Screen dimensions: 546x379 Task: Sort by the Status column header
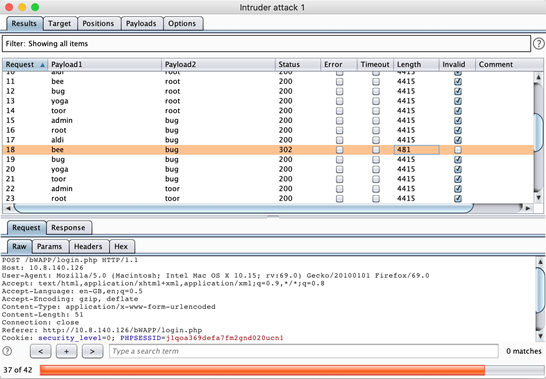point(298,64)
